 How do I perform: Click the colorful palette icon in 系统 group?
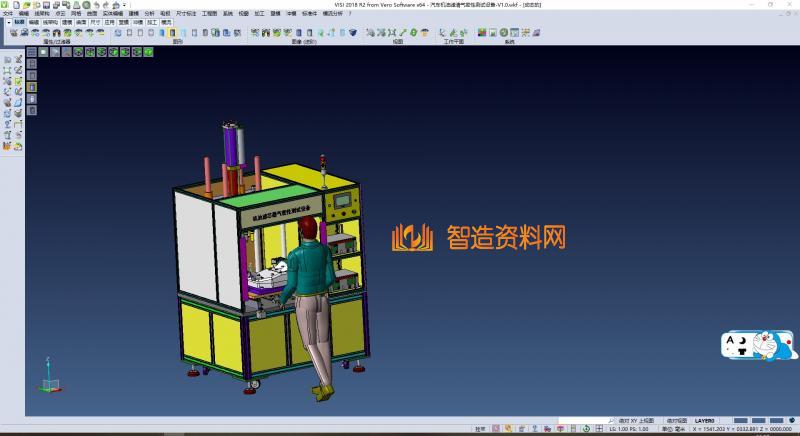click(x=482, y=32)
